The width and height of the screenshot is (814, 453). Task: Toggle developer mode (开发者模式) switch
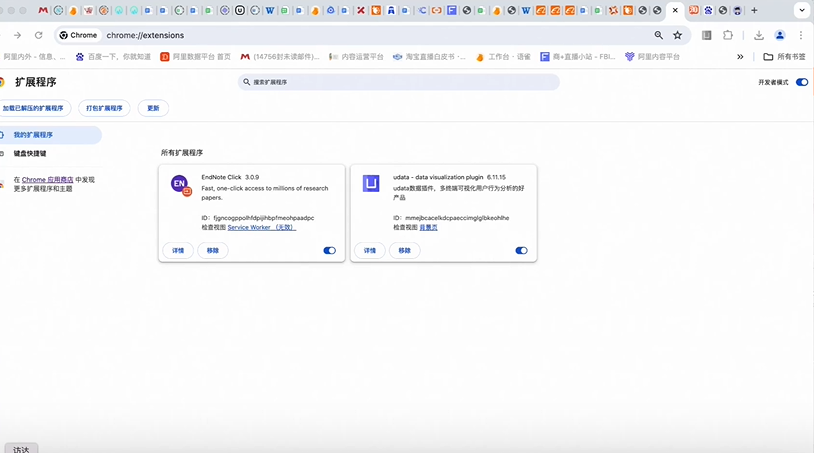[801, 82]
